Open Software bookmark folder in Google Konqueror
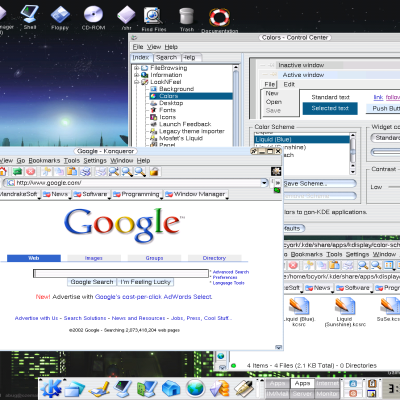This screenshot has height=400, width=400. [x=91, y=194]
